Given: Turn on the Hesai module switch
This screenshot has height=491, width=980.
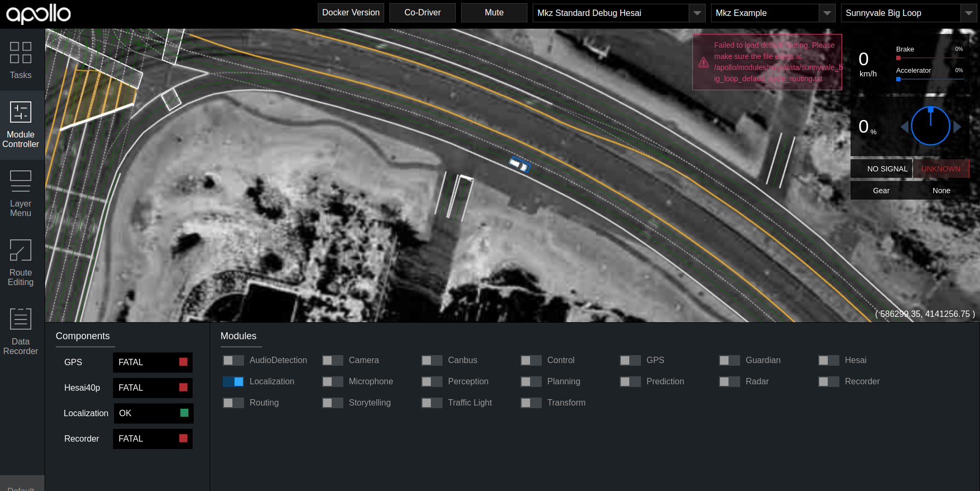Looking at the screenshot, I should pyautogui.click(x=829, y=360).
